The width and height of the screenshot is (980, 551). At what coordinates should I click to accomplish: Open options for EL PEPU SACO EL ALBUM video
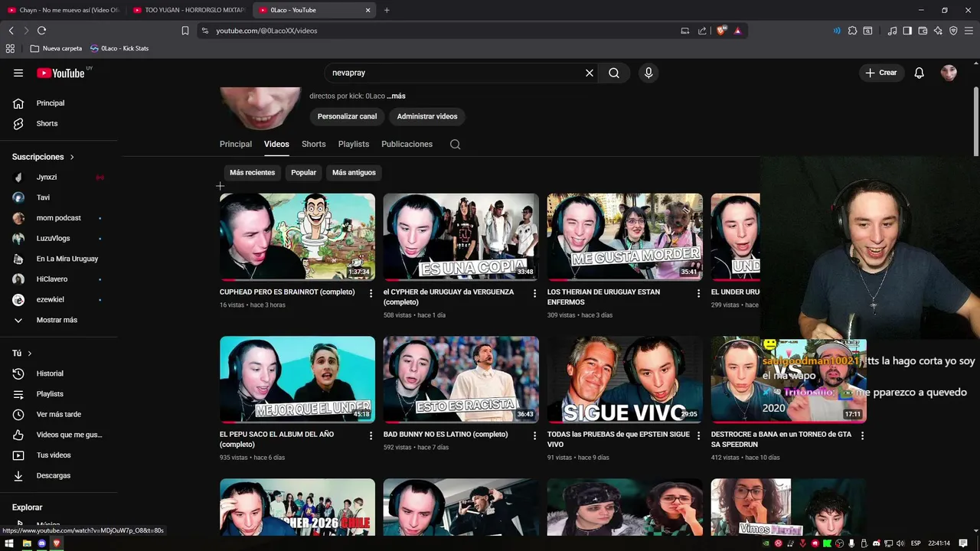click(x=371, y=435)
